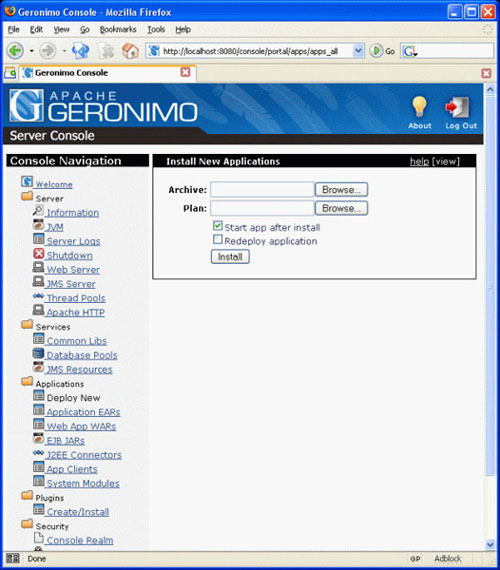500x570 pixels.
Task: Click the Services folder icon
Action: 27,324
